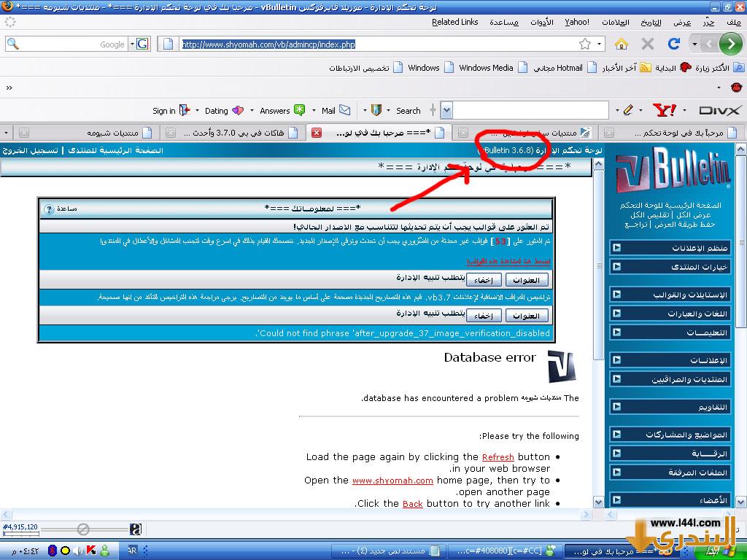Click the vBulletin logo in sidebar
The image size is (747, 560).
673,169
